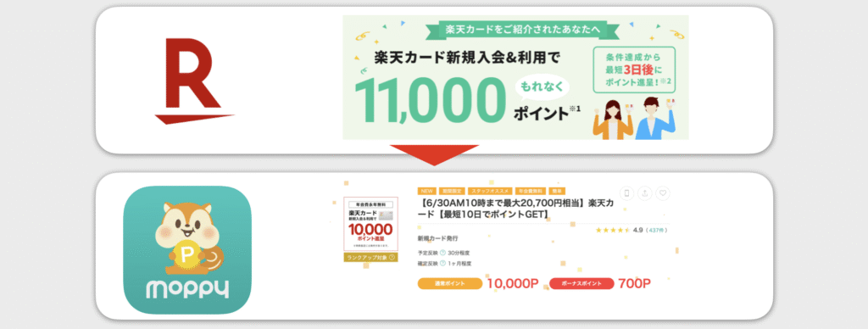Image resolution: width=868 pixels, height=329 pixels.
Task: Click the share upload icon
Action: tap(645, 193)
